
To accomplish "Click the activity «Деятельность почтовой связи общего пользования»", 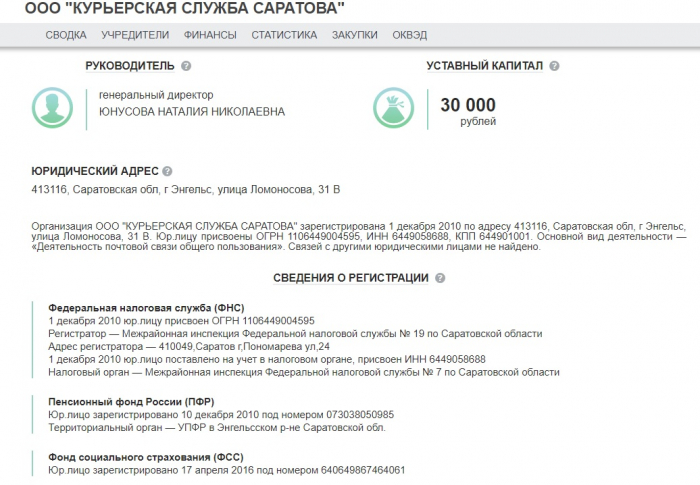I will pos(158,247).
